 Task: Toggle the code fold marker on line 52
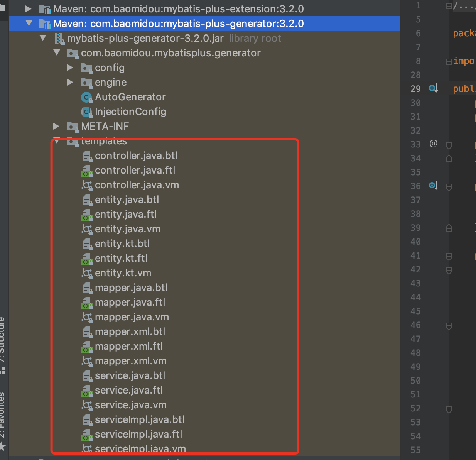449,409
